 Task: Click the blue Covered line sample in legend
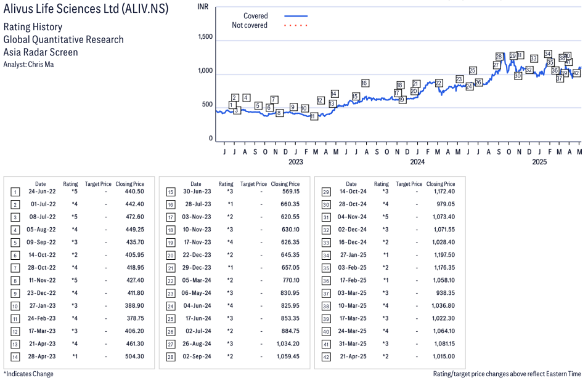[x=296, y=16]
